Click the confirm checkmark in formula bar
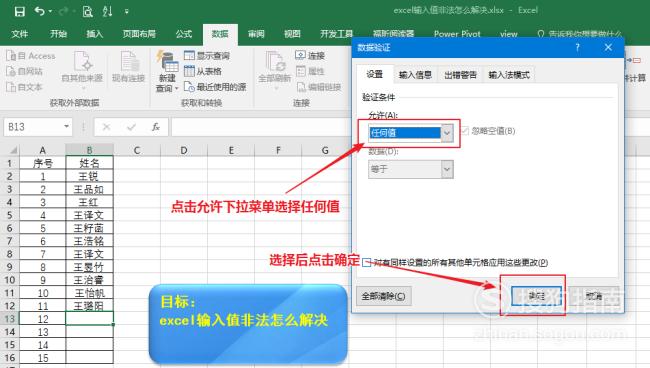 click(x=131, y=127)
